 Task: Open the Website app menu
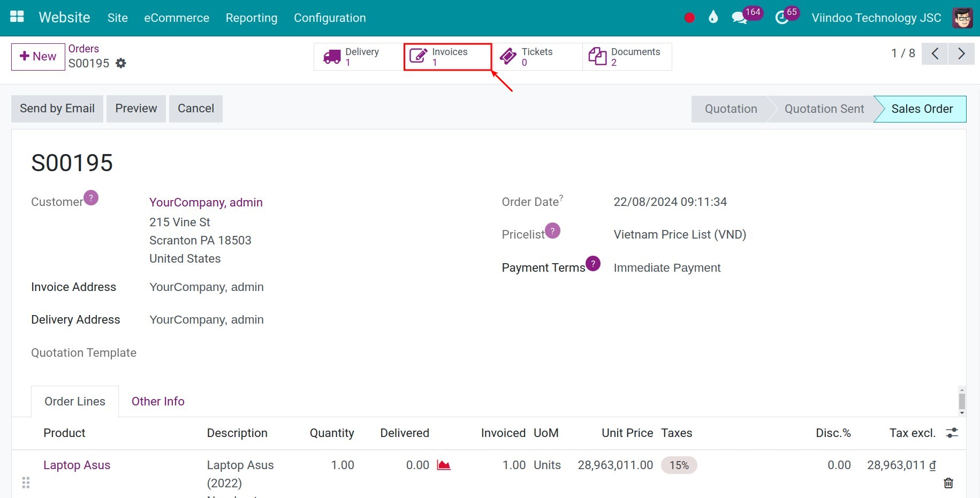[64, 18]
